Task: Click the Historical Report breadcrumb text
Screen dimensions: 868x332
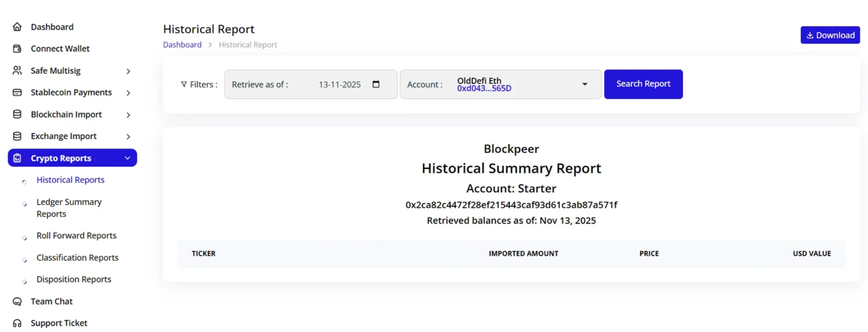Action: click(x=248, y=45)
